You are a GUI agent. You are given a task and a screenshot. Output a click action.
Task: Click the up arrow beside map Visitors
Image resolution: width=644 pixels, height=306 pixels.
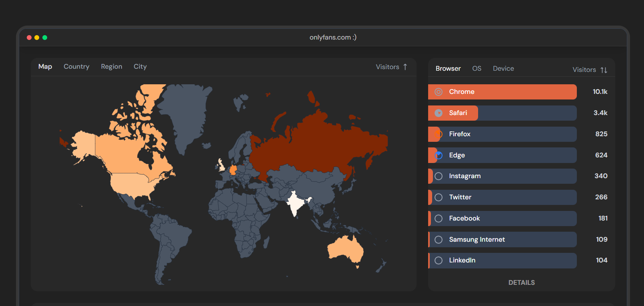pyautogui.click(x=405, y=67)
